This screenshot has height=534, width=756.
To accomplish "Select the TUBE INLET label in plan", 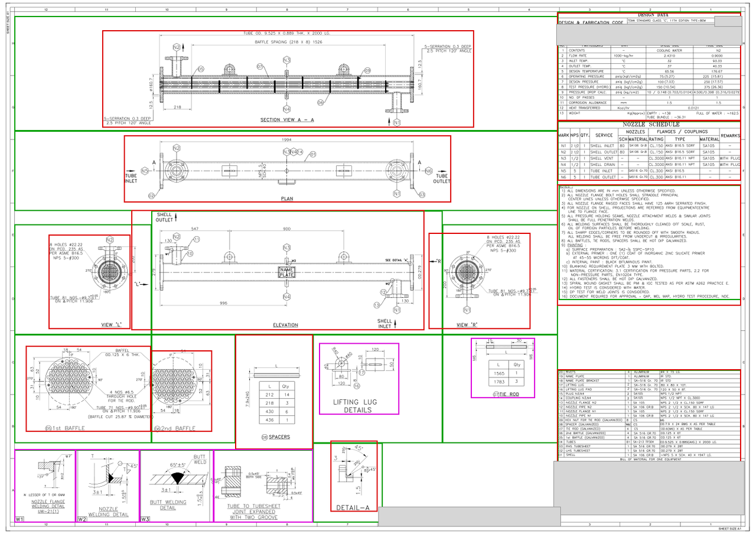I will point(130,179).
